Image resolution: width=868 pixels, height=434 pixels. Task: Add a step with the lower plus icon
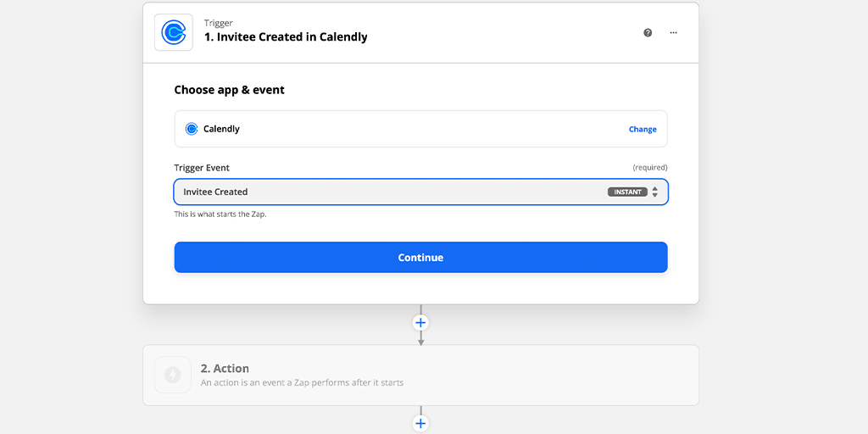[x=420, y=424]
